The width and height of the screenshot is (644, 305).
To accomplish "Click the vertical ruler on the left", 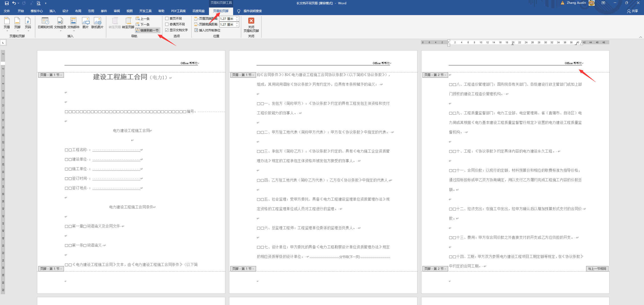I will [3, 172].
